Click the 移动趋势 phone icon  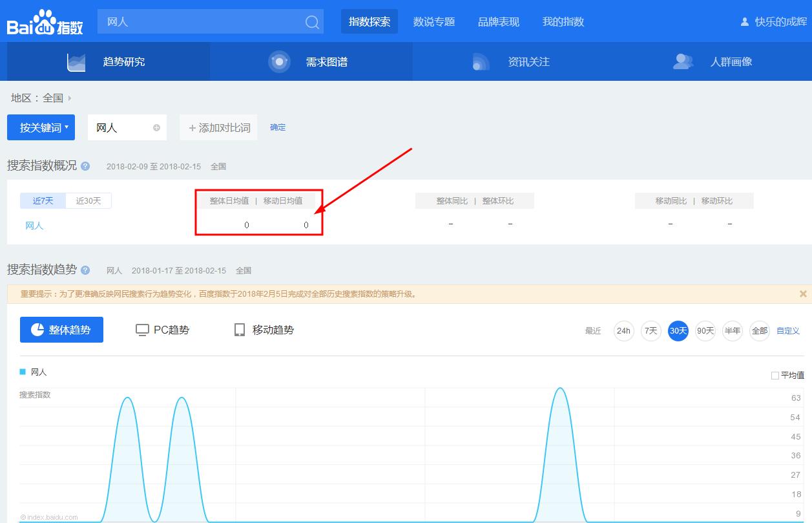(238, 330)
